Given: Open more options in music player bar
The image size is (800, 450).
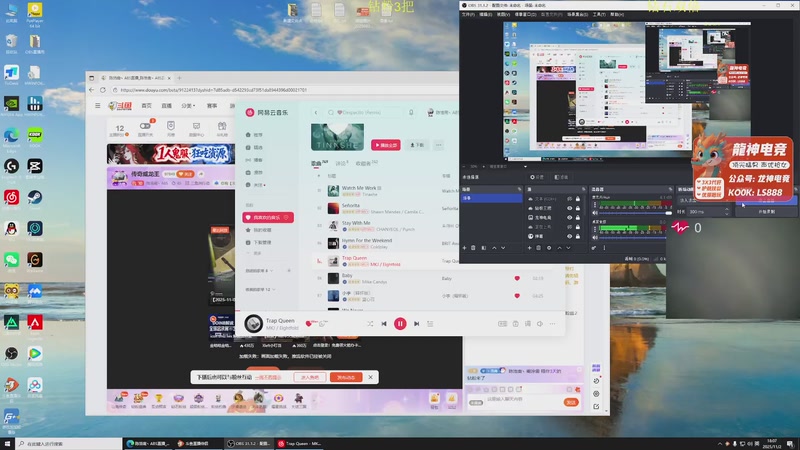Looking at the screenshot, I should coord(553,323).
